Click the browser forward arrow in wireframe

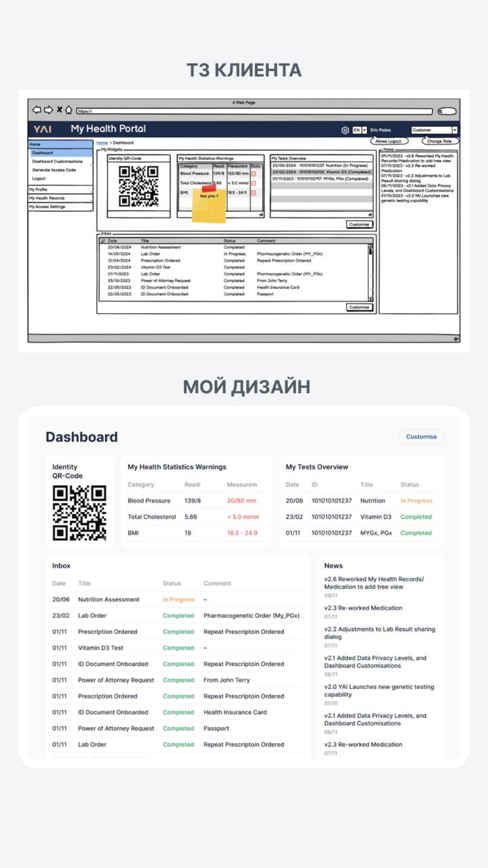(x=48, y=110)
